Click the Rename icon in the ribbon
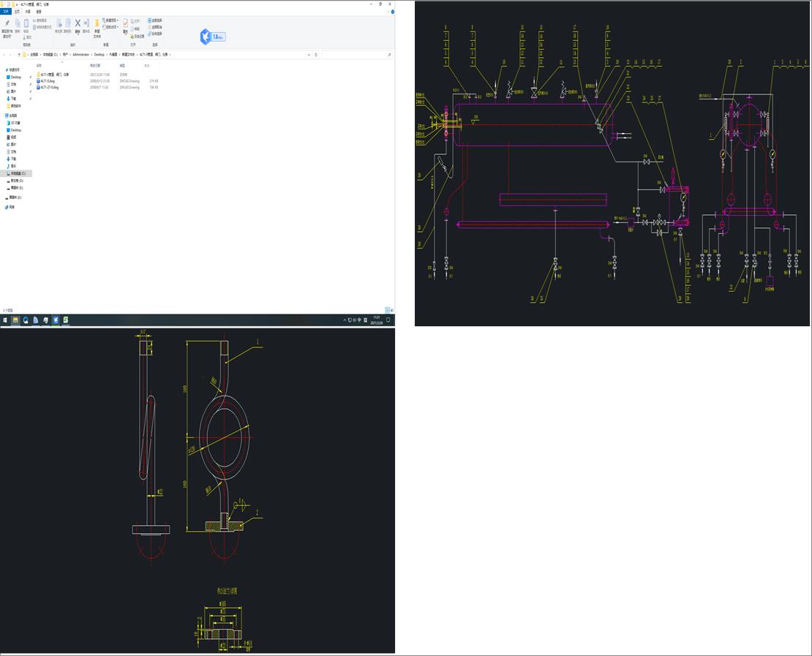This screenshot has width=812, height=656. coord(86,24)
